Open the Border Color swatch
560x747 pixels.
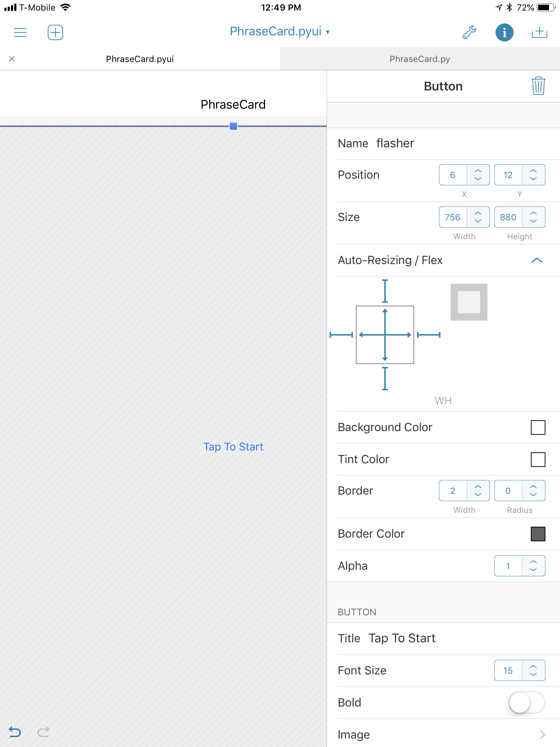click(538, 534)
